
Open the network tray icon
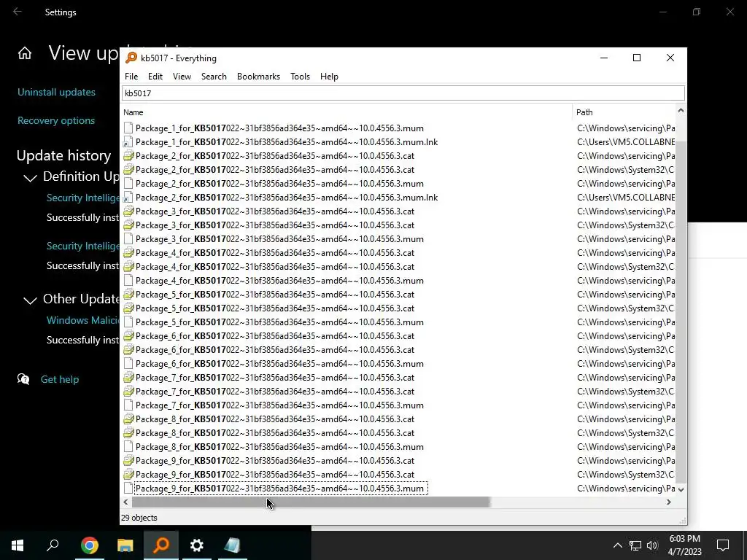click(x=635, y=545)
